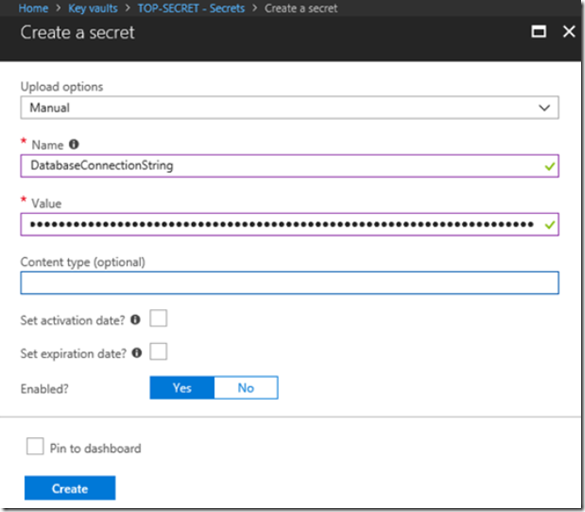Maximize the Create a secret blade
The image size is (585, 512).
(x=538, y=31)
